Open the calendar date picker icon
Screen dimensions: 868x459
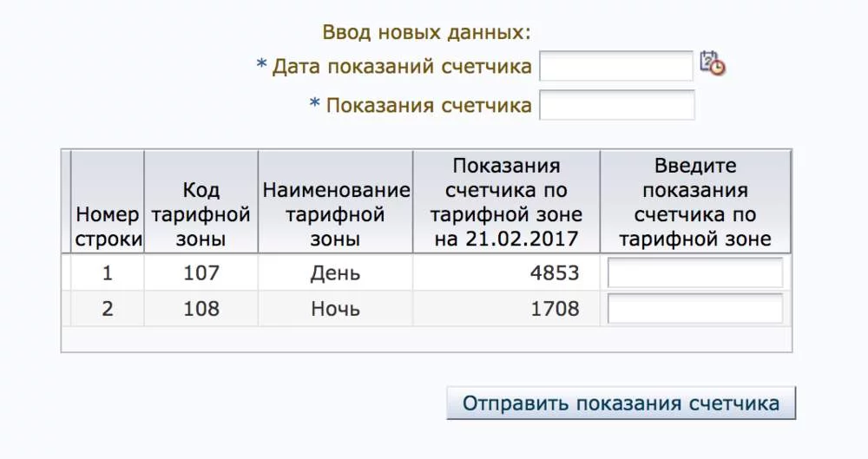pos(712,63)
